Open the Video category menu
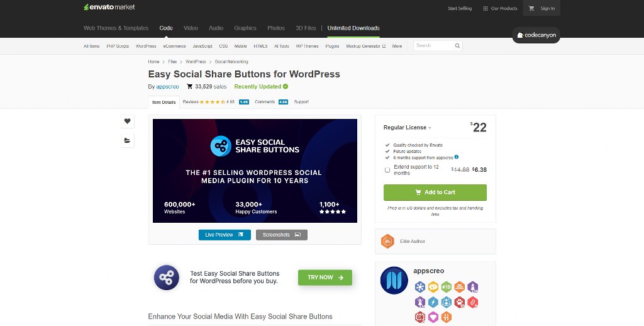This screenshot has width=644, height=326. coord(191,28)
